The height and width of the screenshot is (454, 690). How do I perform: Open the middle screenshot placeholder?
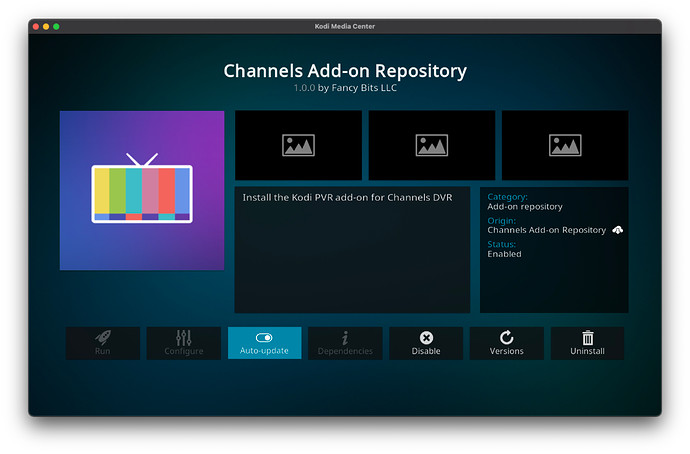pyautogui.click(x=432, y=145)
